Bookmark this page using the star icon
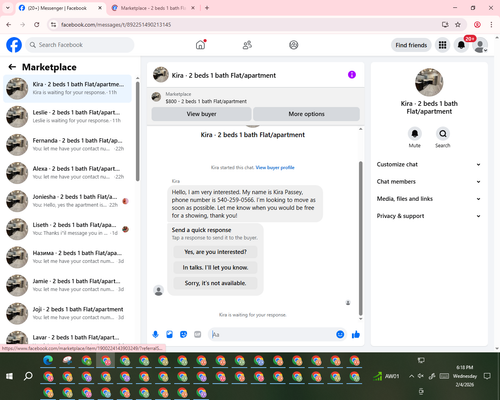This screenshot has width=500, height=400. (x=458, y=25)
